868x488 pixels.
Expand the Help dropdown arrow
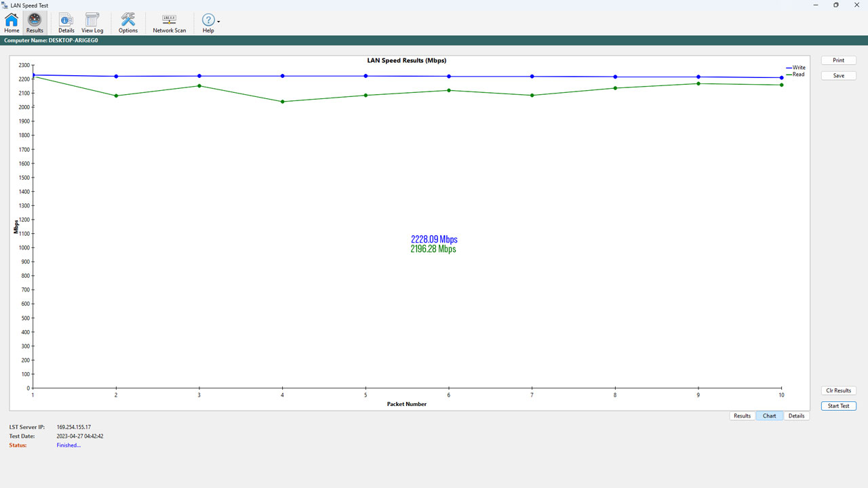click(x=218, y=22)
